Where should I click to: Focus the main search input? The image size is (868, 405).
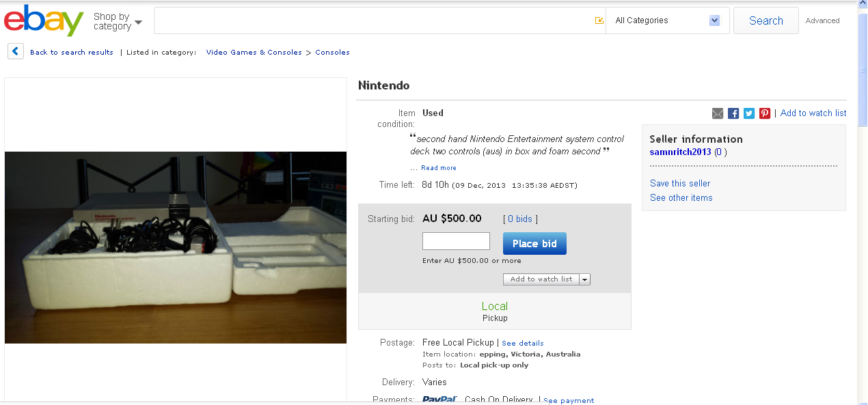[x=375, y=20]
